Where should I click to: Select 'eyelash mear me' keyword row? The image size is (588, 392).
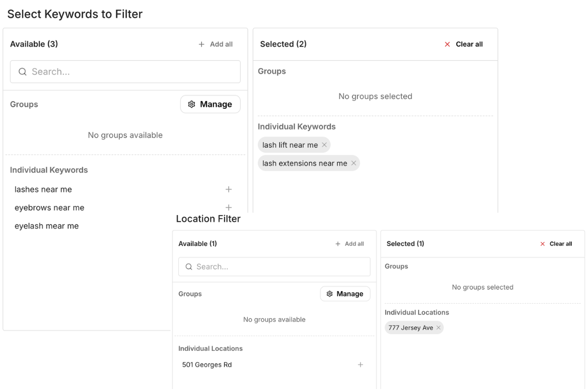point(47,226)
